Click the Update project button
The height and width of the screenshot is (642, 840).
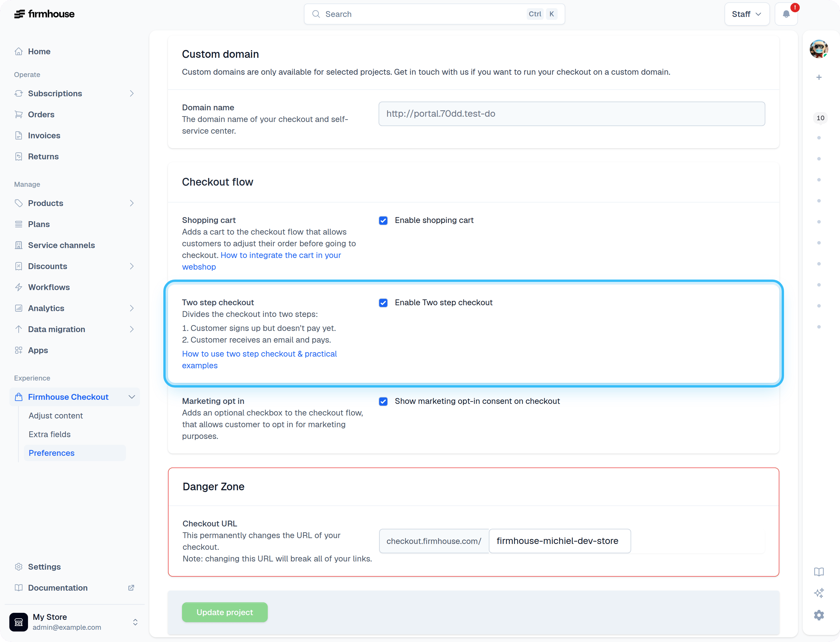pyautogui.click(x=225, y=612)
